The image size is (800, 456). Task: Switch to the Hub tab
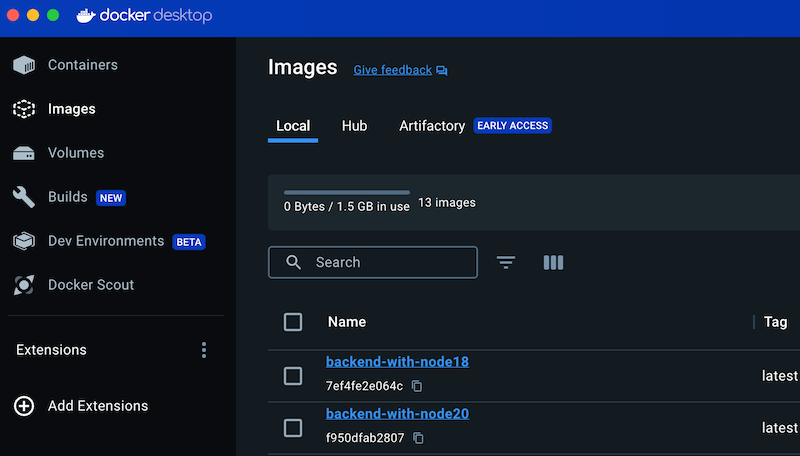[354, 126]
